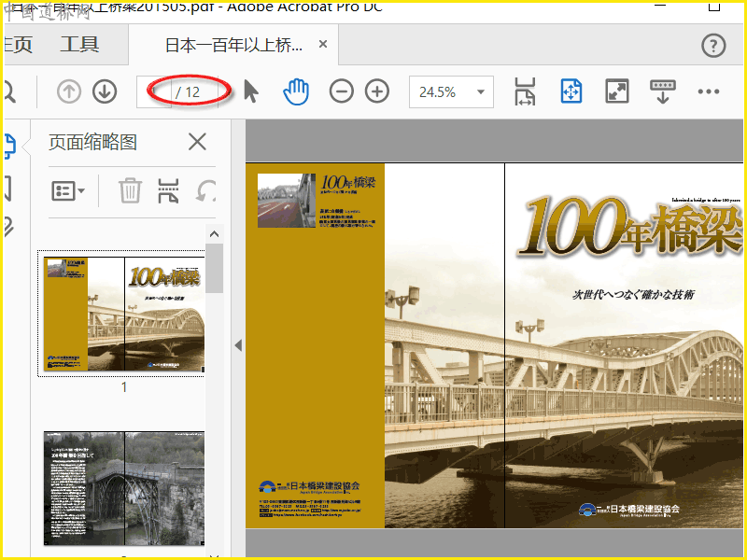Image resolution: width=747 pixels, height=560 pixels.
Task: Close the 页面缩略图 panel
Action: pyautogui.click(x=197, y=142)
